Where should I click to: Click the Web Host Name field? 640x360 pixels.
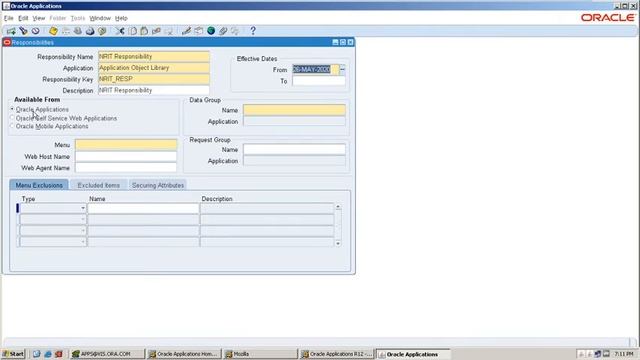(126, 156)
